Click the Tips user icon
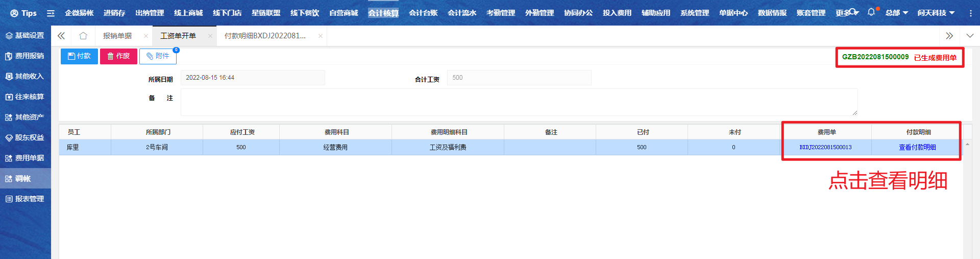The height and width of the screenshot is (259, 980). (14, 13)
